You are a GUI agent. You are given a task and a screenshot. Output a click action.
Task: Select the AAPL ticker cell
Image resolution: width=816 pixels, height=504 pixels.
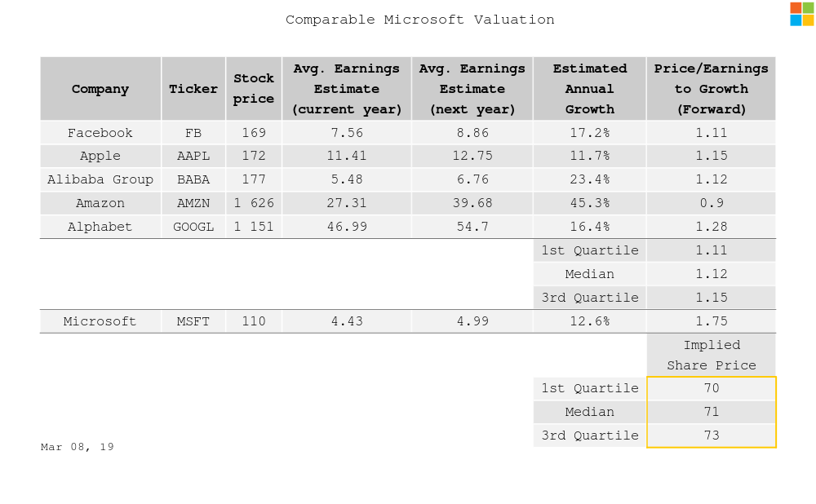(193, 156)
